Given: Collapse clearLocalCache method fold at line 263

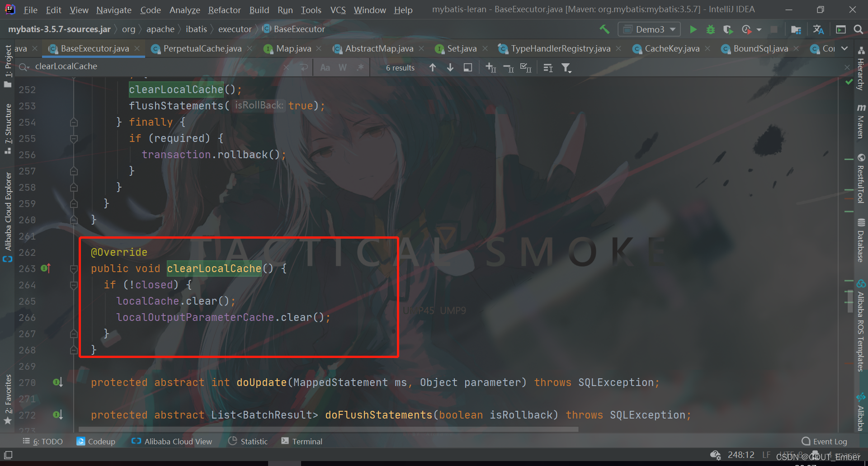Looking at the screenshot, I should tap(74, 268).
